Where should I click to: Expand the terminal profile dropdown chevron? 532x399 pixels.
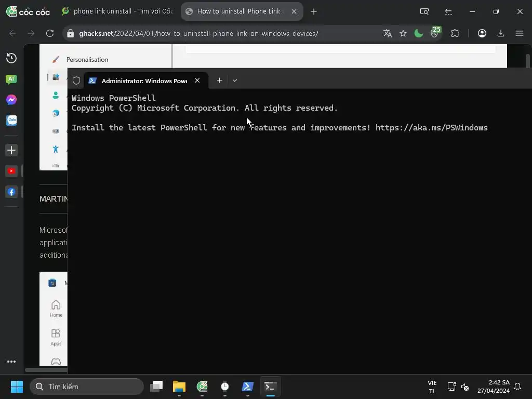pyautogui.click(x=235, y=81)
